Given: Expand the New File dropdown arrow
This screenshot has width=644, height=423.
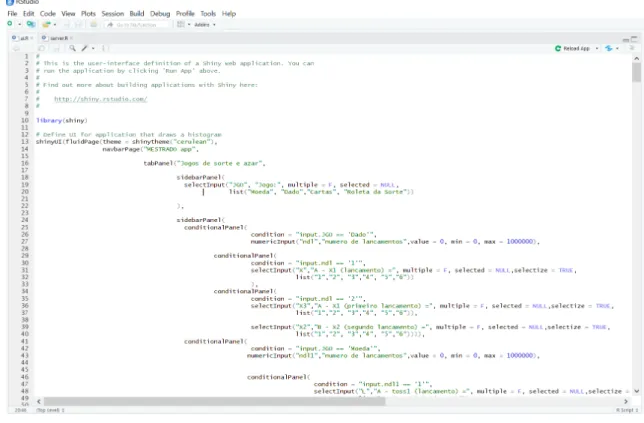Looking at the screenshot, I should (19, 25).
